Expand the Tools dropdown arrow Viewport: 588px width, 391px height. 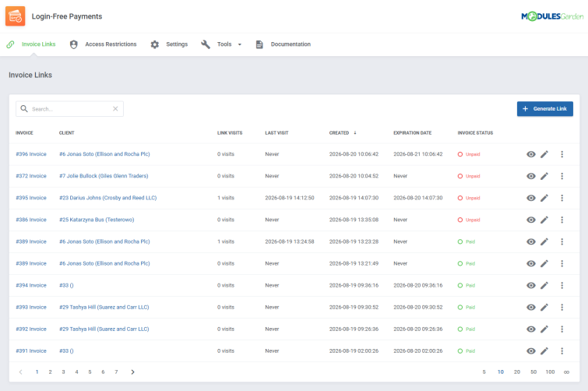point(240,44)
